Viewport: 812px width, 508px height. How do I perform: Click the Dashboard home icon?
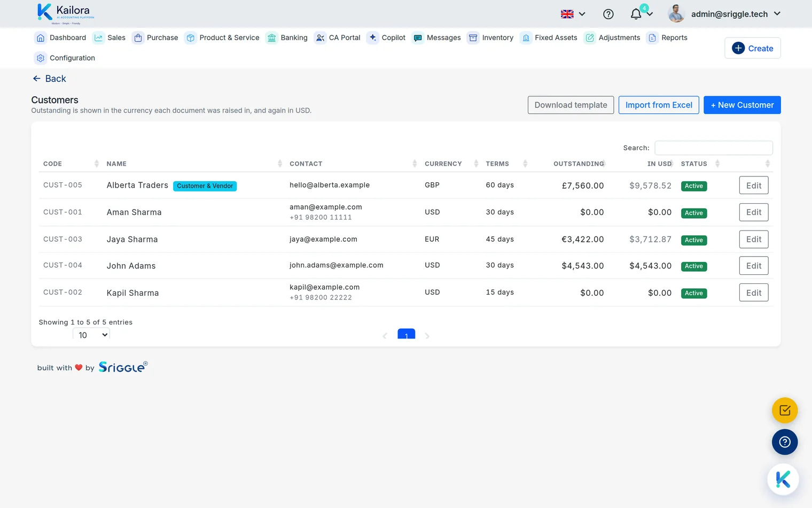click(41, 38)
